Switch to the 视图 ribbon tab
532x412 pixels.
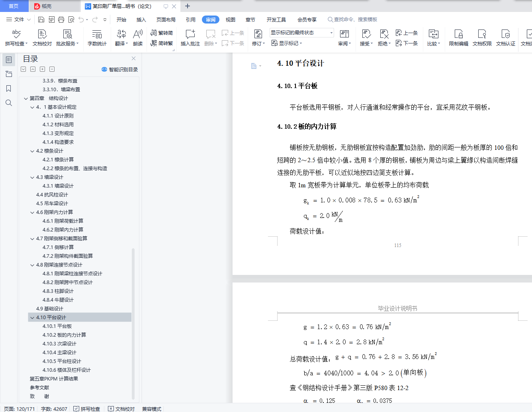tap(231, 20)
